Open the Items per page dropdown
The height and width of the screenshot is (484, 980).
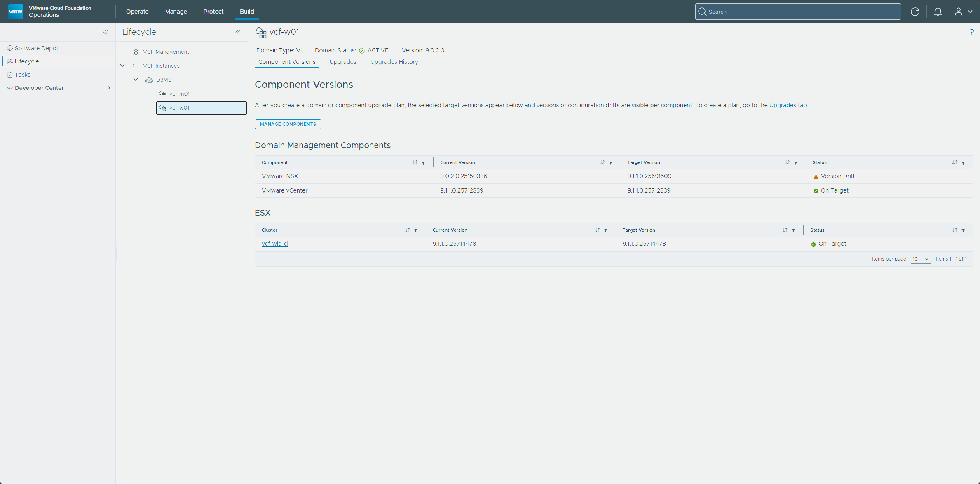(x=921, y=259)
